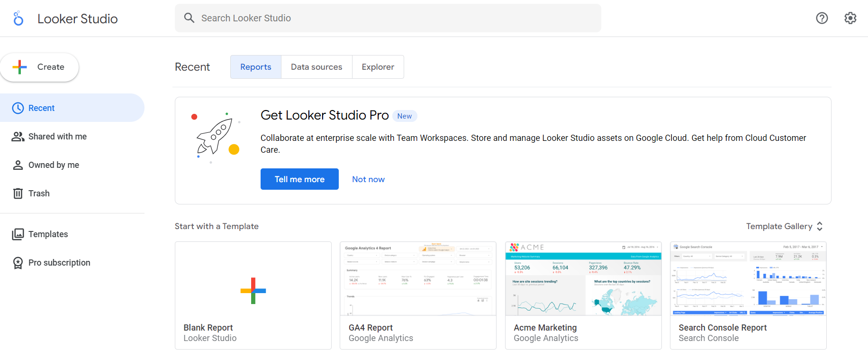This screenshot has height=360, width=868.
Task: Click the Shared with me people icon
Action: [x=18, y=137]
